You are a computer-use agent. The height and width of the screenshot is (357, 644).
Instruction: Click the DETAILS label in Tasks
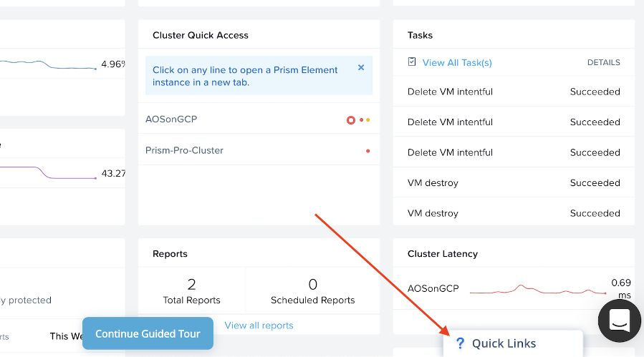(x=603, y=62)
